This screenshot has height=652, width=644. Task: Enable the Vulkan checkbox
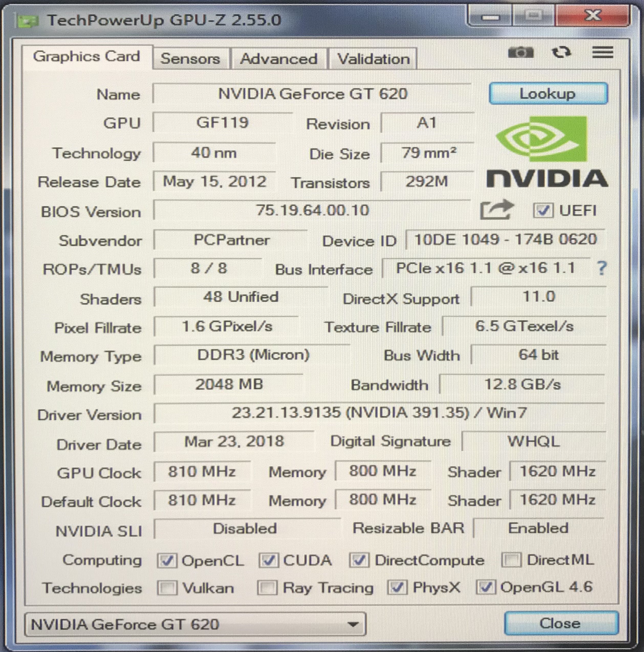pos(167,588)
